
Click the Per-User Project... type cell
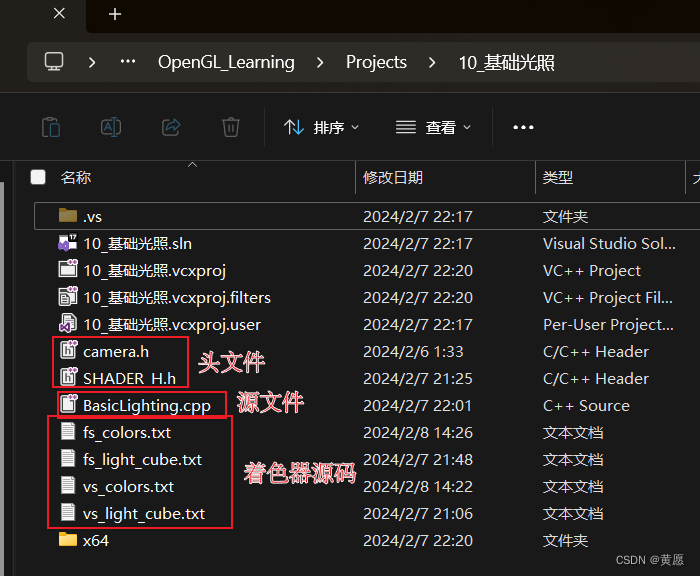pyautogui.click(x=608, y=325)
